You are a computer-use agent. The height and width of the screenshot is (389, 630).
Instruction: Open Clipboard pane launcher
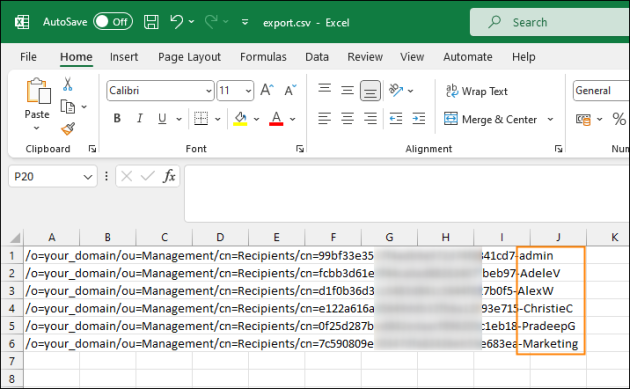pyautogui.click(x=92, y=149)
